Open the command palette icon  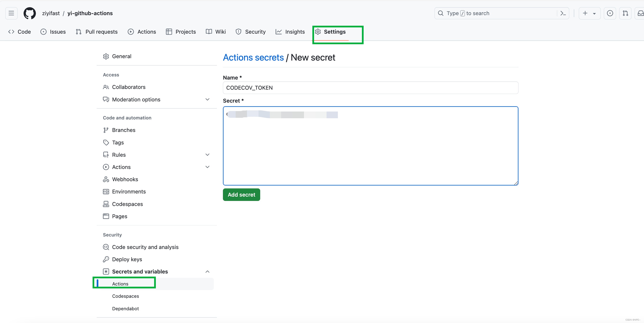[x=563, y=13]
